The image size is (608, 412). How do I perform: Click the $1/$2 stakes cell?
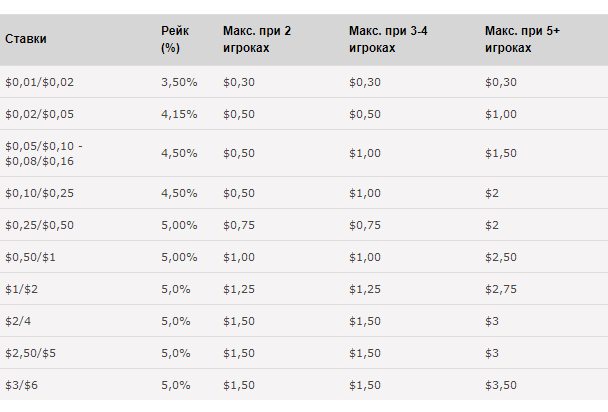tap(21, 289)
